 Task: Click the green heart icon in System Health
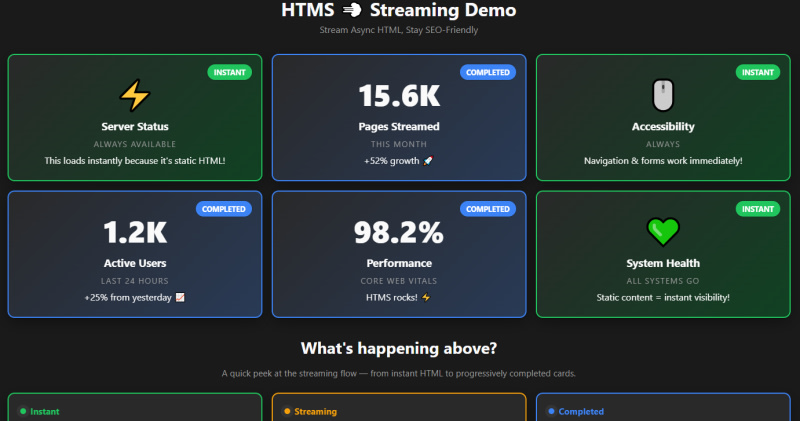[663, 232]
